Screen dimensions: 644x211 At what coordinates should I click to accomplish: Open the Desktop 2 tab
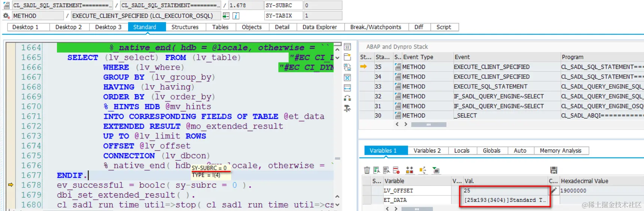click(x=69, y=27)
